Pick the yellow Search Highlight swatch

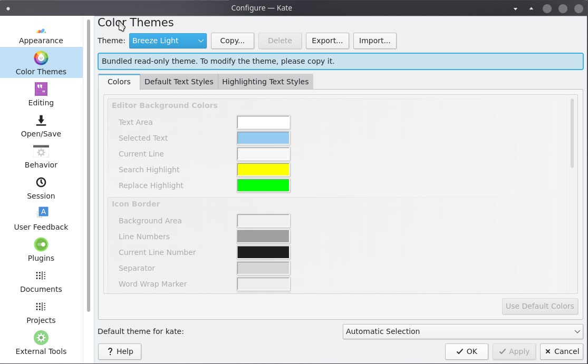[x=263, y=170]
